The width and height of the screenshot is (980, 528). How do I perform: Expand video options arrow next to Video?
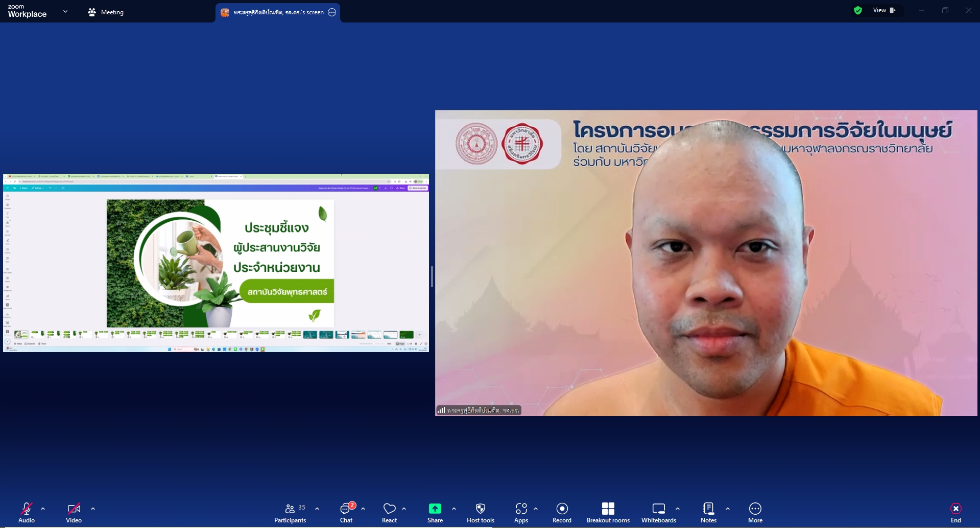coord(93,509)
